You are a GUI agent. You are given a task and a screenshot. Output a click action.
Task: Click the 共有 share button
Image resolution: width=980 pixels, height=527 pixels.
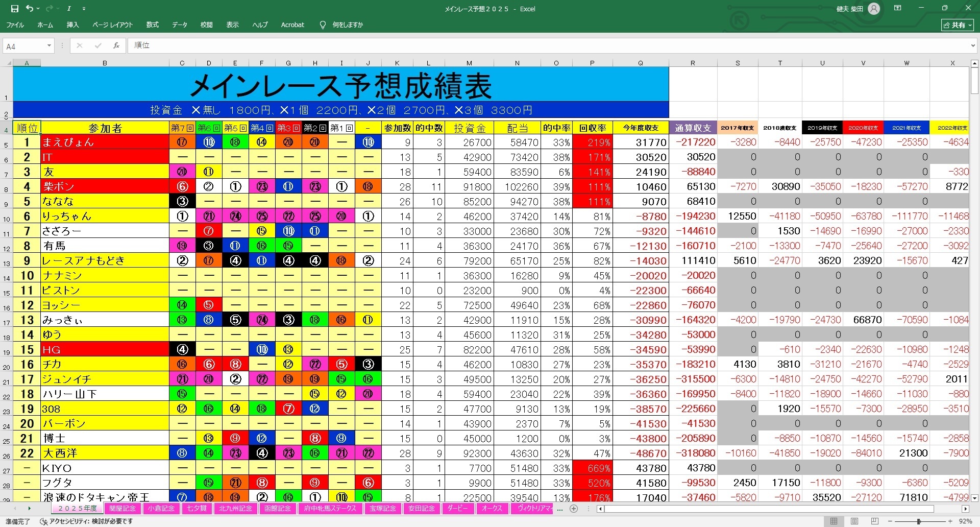[958, 25]
